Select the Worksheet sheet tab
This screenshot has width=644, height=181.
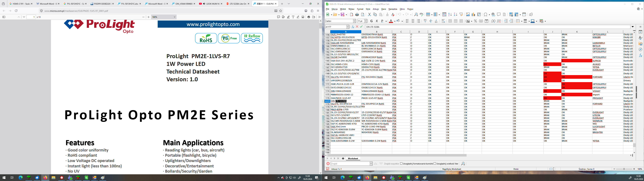(x=353, y=159)
